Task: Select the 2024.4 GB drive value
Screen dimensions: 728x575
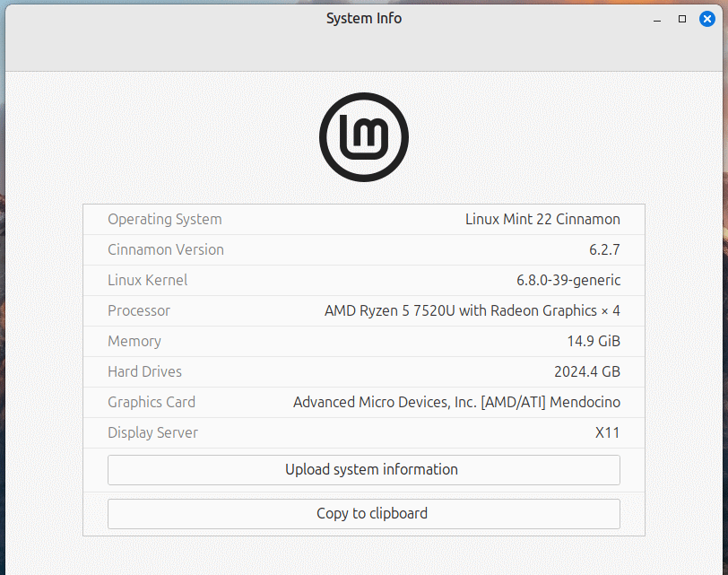Action: [587, 371]
